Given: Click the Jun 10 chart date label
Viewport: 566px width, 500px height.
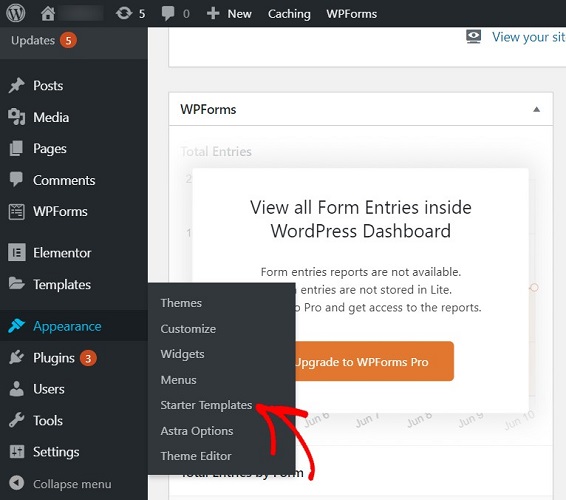Looking at the screenshot, I should click(519, 421).
